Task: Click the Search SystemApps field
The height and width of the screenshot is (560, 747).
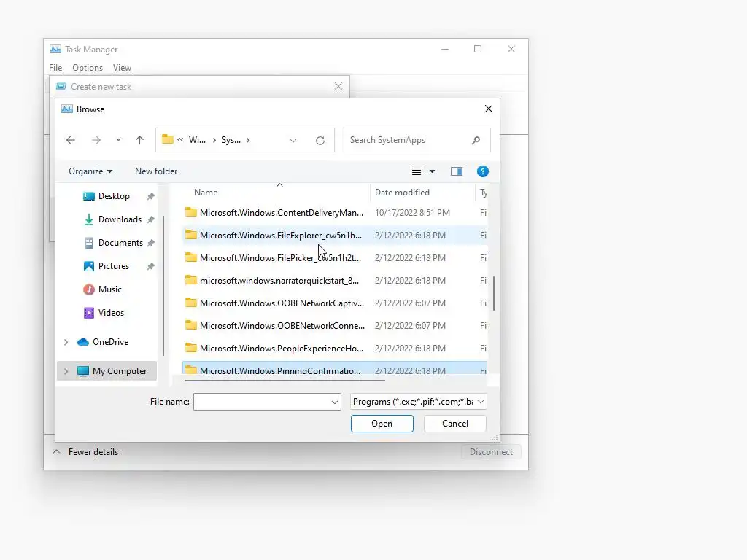Action: pos(417,140)
